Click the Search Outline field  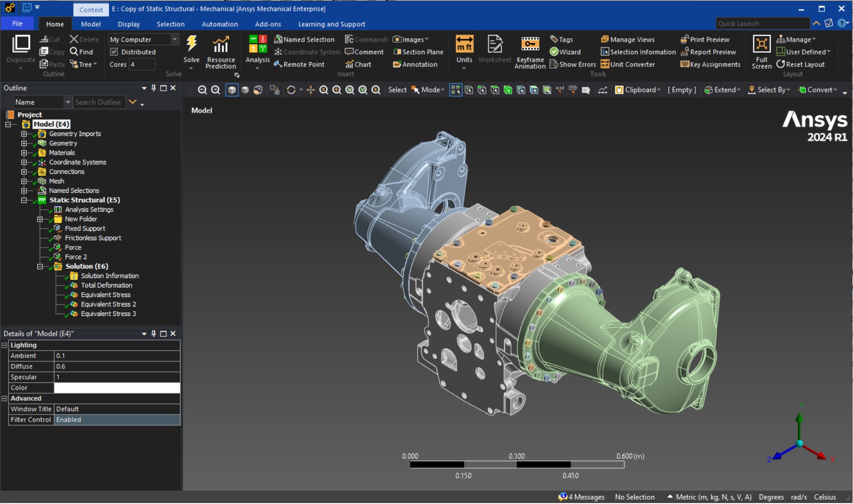coord(99,102)
